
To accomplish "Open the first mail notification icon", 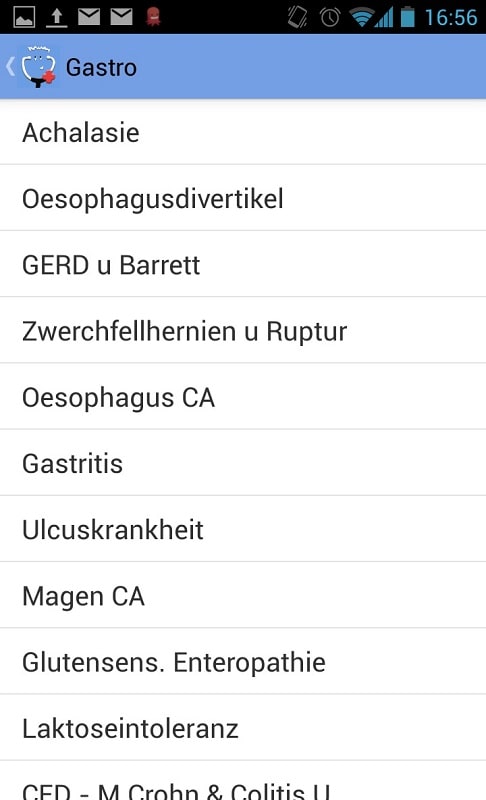I will (89, 17).
